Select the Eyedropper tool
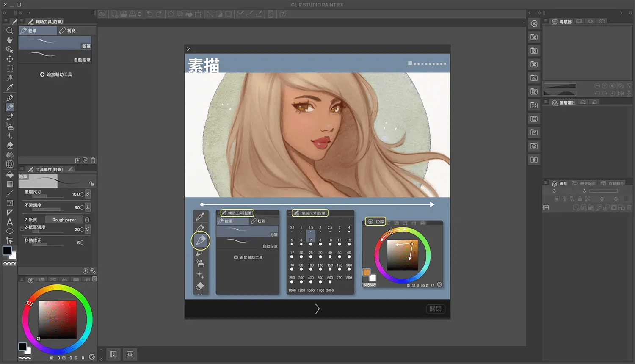Screen dimensions: 635x364 (x=10, y=87)
